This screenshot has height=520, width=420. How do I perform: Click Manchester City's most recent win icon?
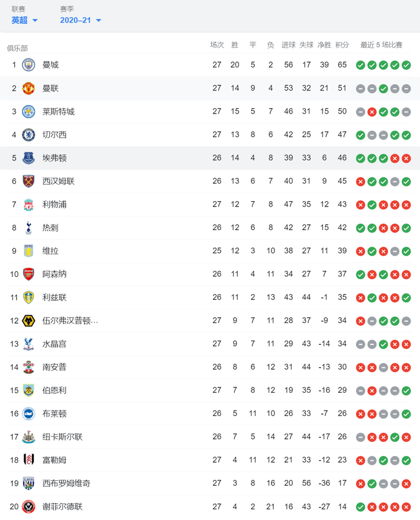(406, 65)
